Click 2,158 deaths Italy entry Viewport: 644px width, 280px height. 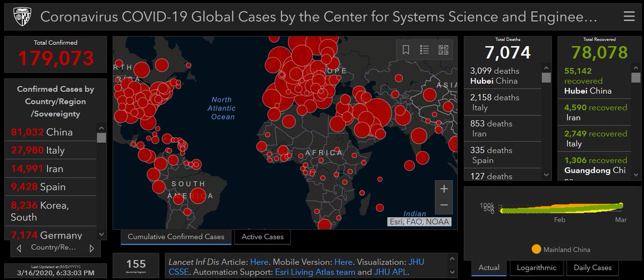click(503, 102)
